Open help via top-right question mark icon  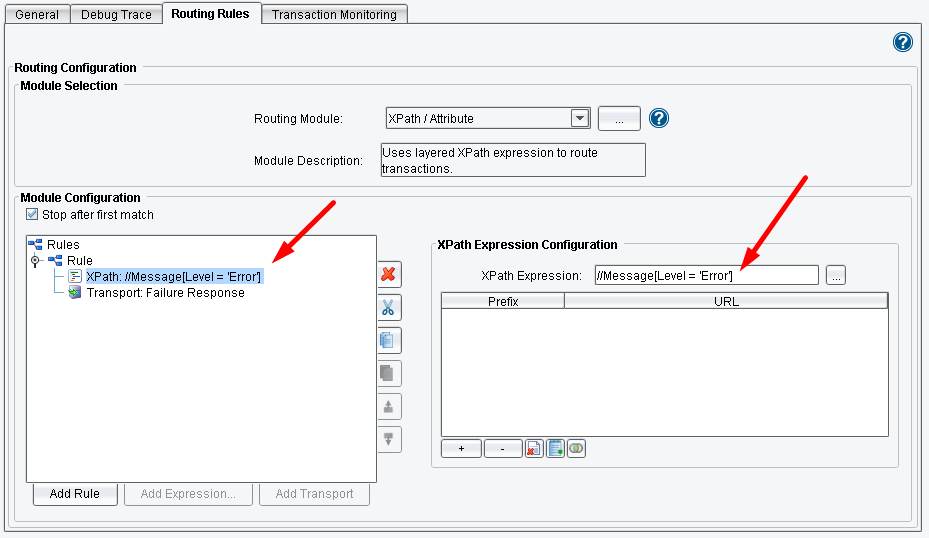(x=902, y=42)
